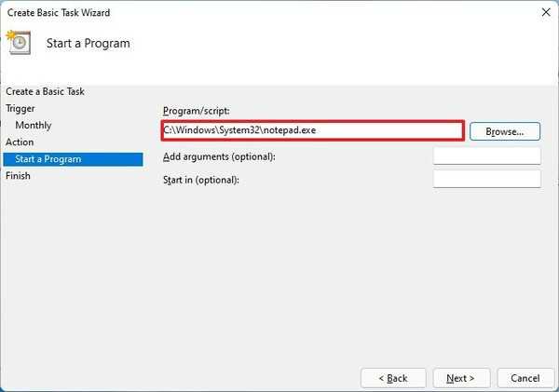The height and width of the screenshot is (392, 559).
Task: Click the Start a Program page heading
Action: coord(88,43)
